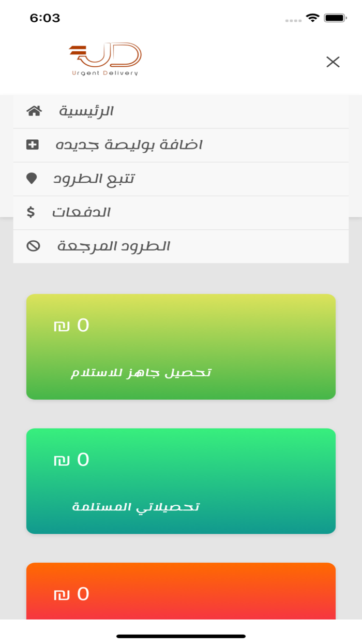
Task: Tap the 0 shekel amount on the yellow-green card
Action: [71, 325]
